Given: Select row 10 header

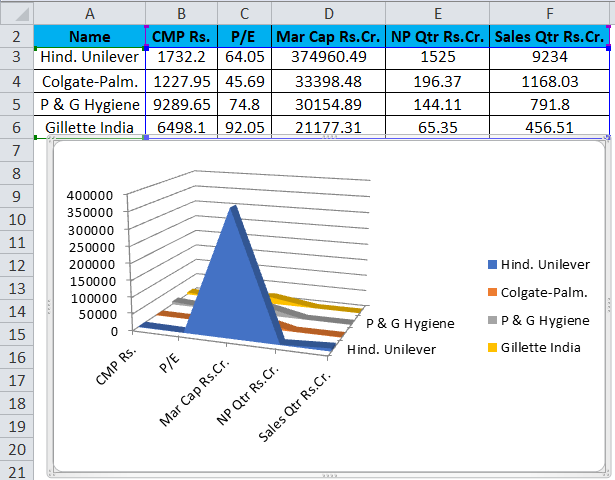Looking at the screenshot, I should click(x=16, y=219).
